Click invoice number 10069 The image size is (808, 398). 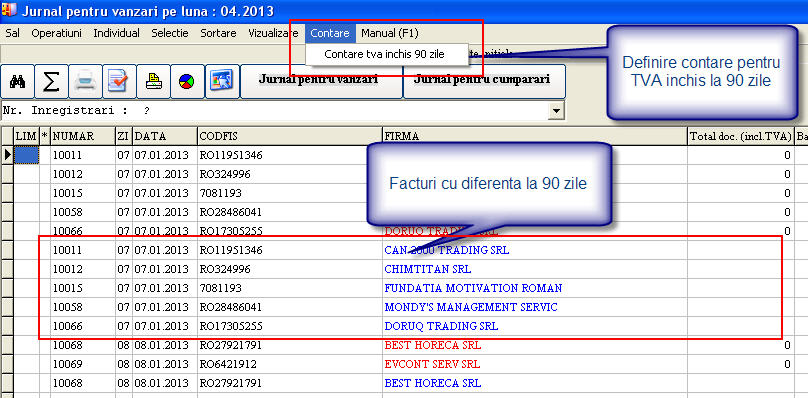(x=68, y=364)
